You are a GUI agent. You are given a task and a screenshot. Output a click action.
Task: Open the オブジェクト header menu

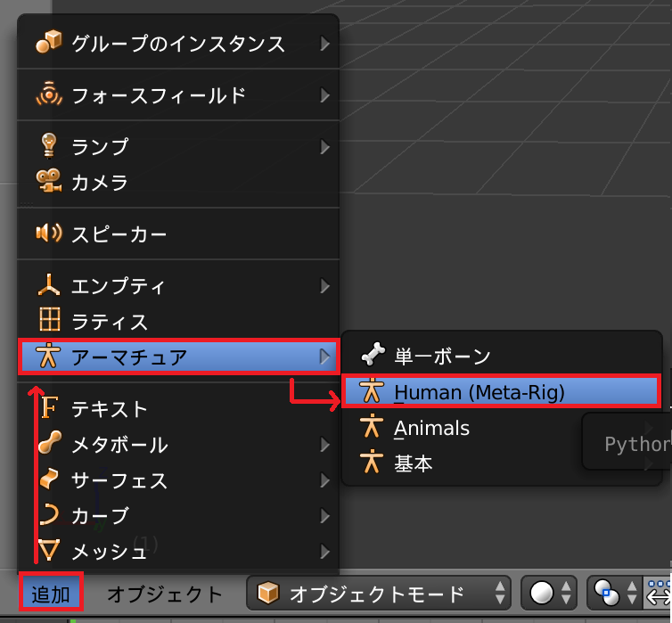(165, 594)
